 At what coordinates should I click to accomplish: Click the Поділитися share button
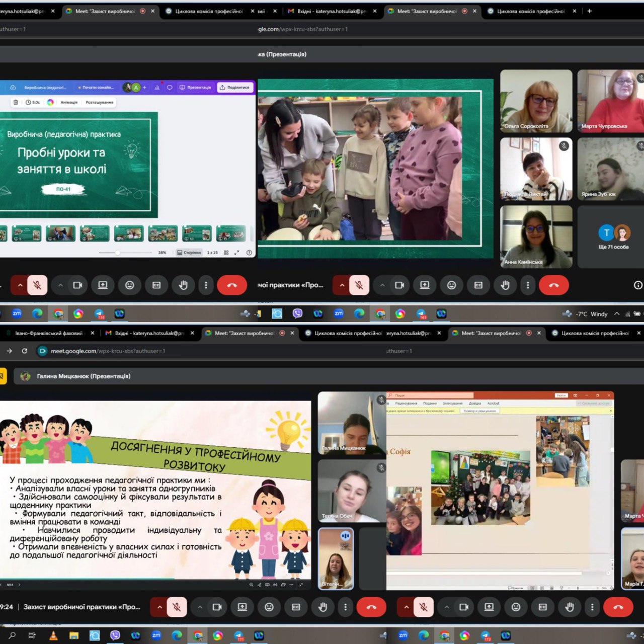(235, 88)
